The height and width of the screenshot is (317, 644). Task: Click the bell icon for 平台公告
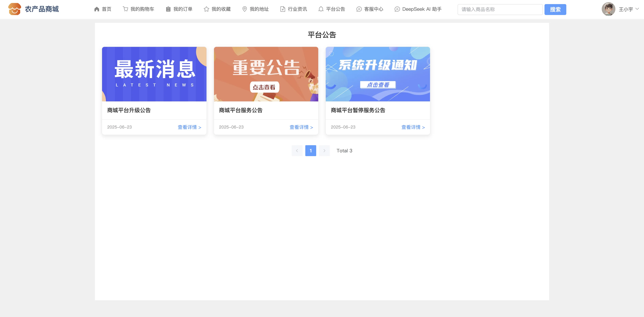(321, 9)
